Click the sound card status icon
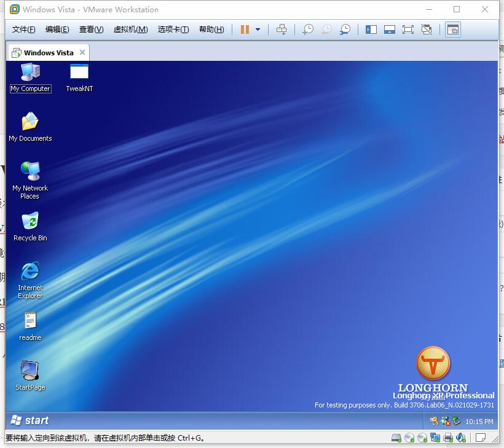The image size is (504, 448). (461, 438)
